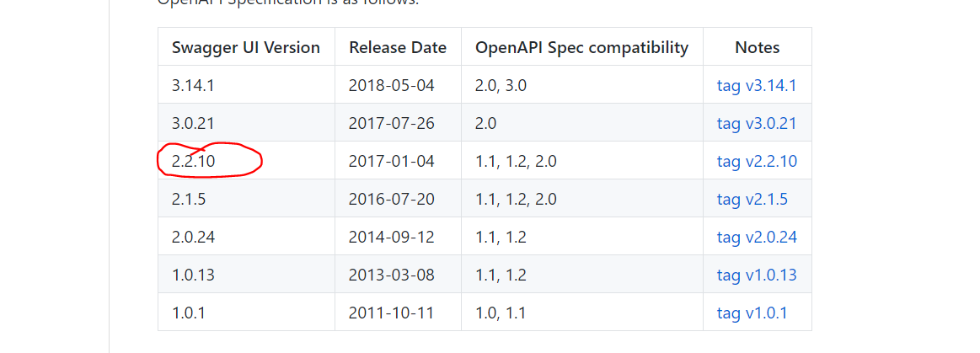Select version cell 1.0.13

coord(246,275)
